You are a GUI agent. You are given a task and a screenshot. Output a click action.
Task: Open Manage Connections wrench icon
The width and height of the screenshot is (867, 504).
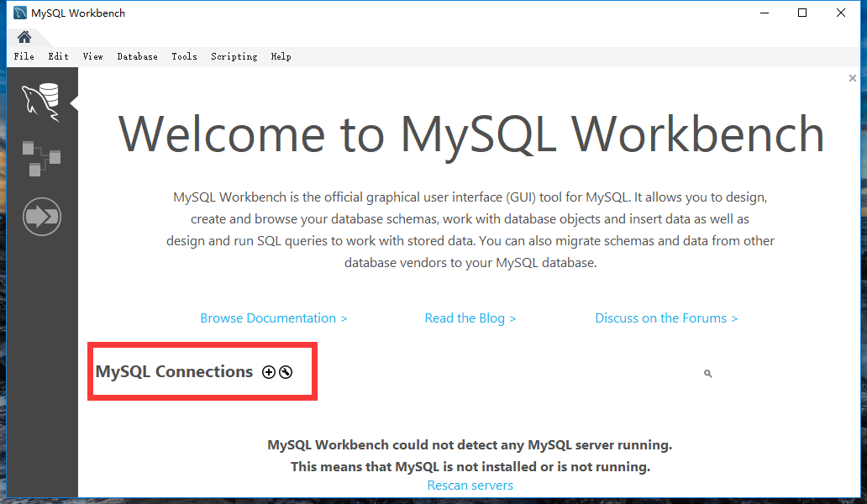[286, 372]
